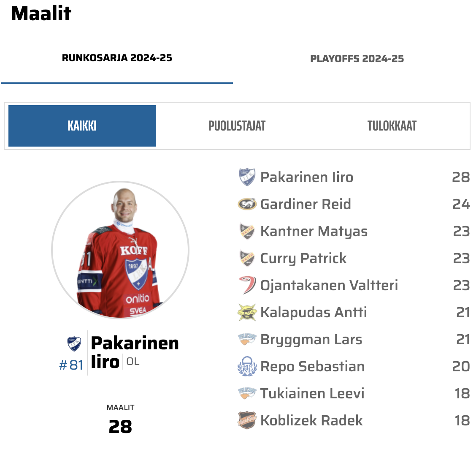Click small HIFK logo above #81
The width and height of the screenshot is (476, 452).
pos(74,344)
